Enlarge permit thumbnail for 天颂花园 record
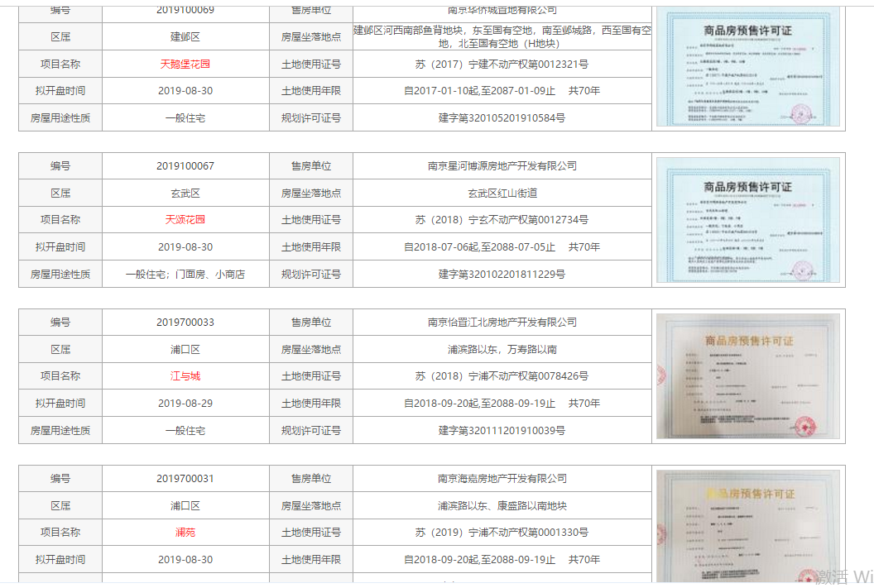874x588 pixels. click(747, 221)
